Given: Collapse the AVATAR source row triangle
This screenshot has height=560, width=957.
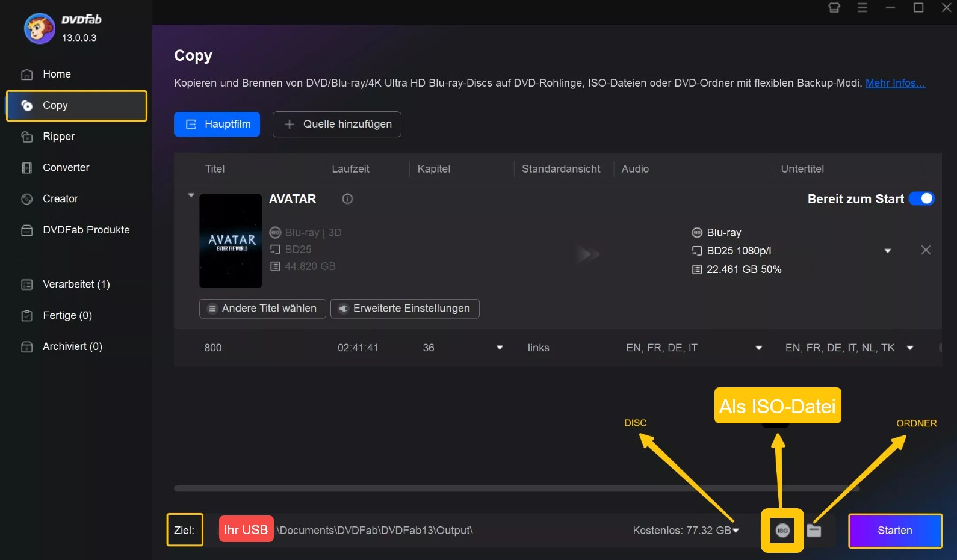Looking at the screenshot, I should click(x=191, y=195).
